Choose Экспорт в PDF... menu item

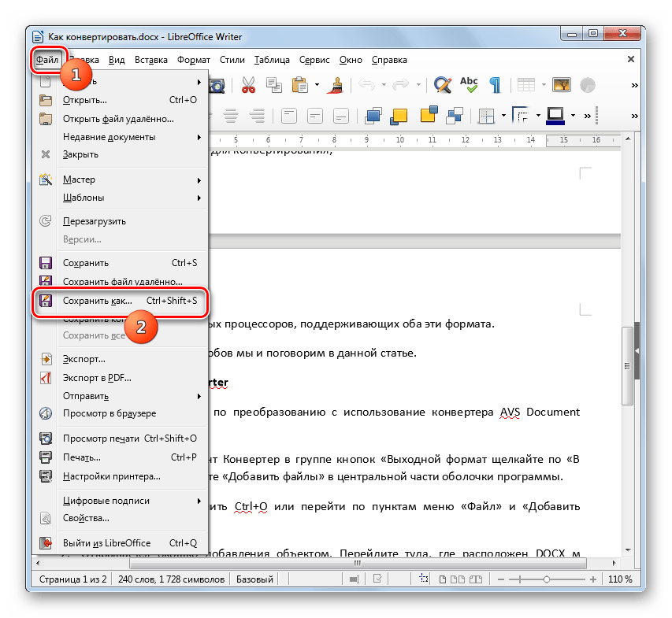pyautogui.click(x=120, y=378)
